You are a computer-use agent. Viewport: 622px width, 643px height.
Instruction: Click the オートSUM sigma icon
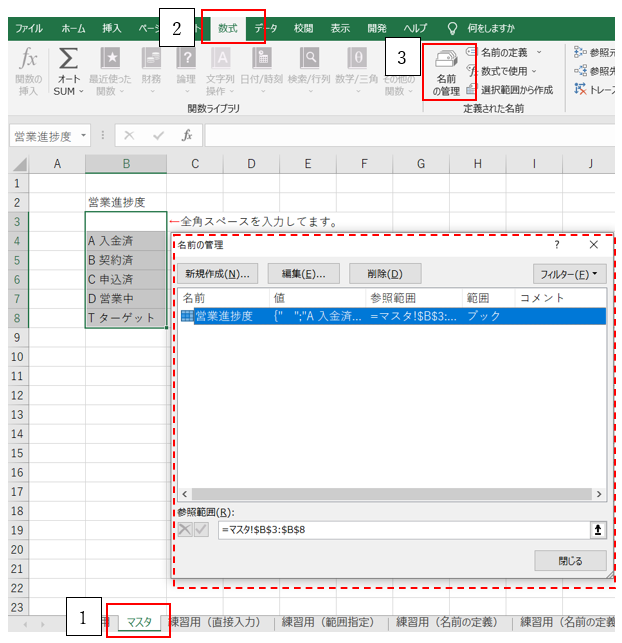[x=69, y=68]
